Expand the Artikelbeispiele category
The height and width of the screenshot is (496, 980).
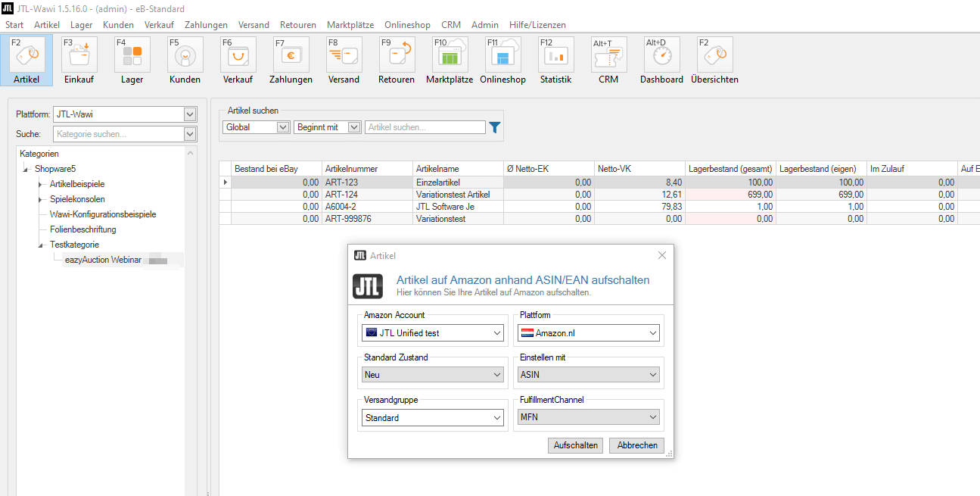pos(41,184)
